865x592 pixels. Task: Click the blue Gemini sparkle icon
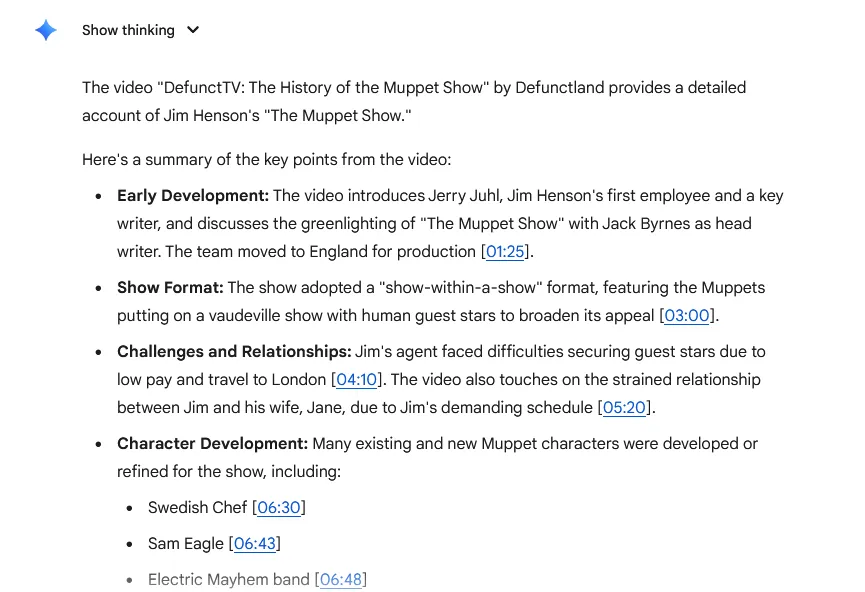45,30
